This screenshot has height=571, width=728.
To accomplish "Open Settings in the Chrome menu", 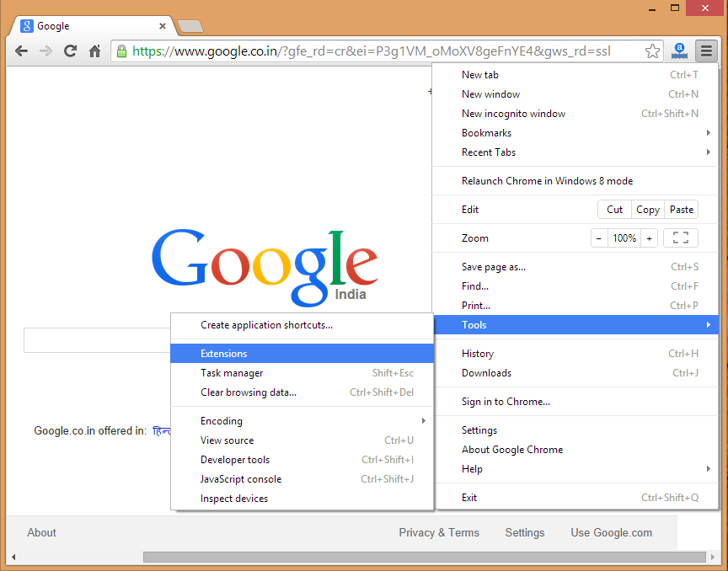I will click(x=575, y=430).
